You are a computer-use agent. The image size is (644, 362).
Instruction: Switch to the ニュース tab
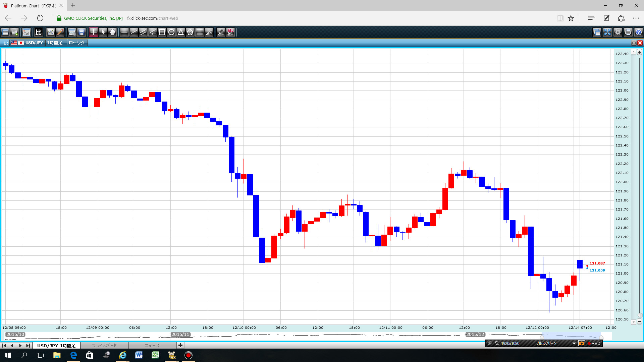pyautogui.click(x=152, y=345)
